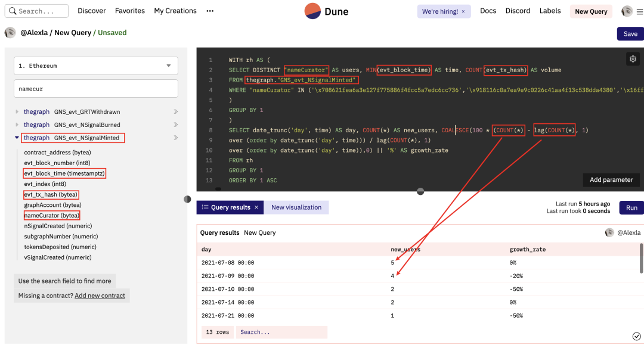The height and width of the screenshot is (351, 644).
Task: Expand the GNS_evt_GRTWithdrawn table
Action: (x=17, y=111)
